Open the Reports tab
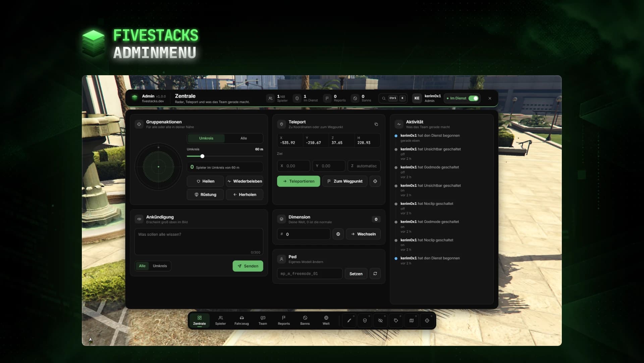Viewport: 644px width, 363px height. [284, 320]
